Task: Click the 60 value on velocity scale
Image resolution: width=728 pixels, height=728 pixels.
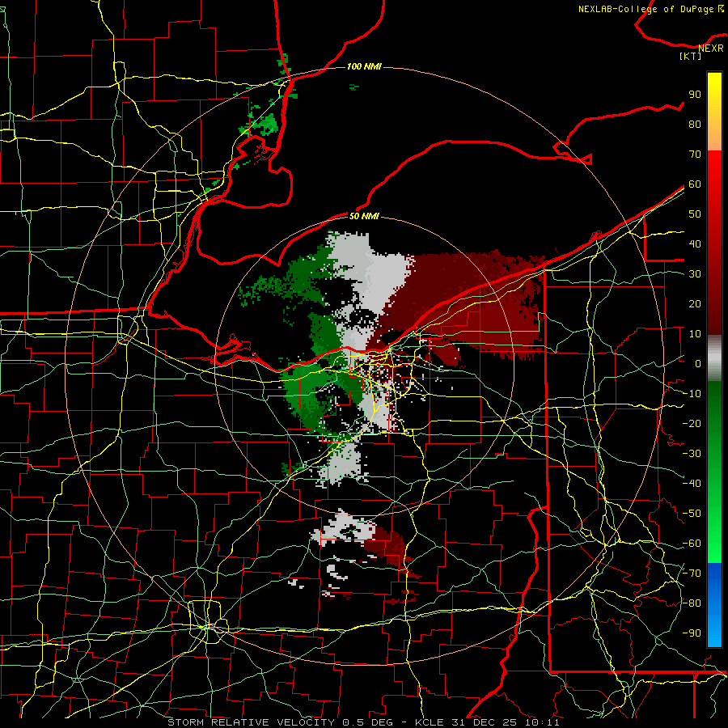Action: [695, 184]
